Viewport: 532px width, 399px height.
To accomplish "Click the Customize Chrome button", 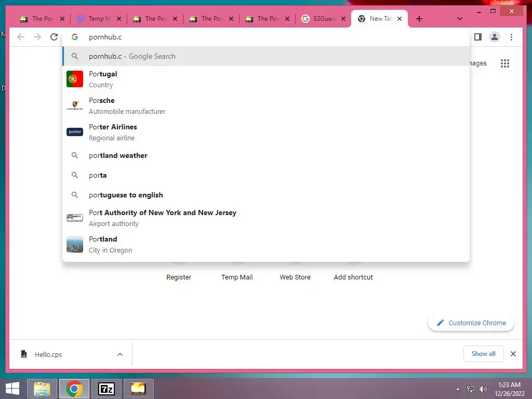I will coord(471,323).
